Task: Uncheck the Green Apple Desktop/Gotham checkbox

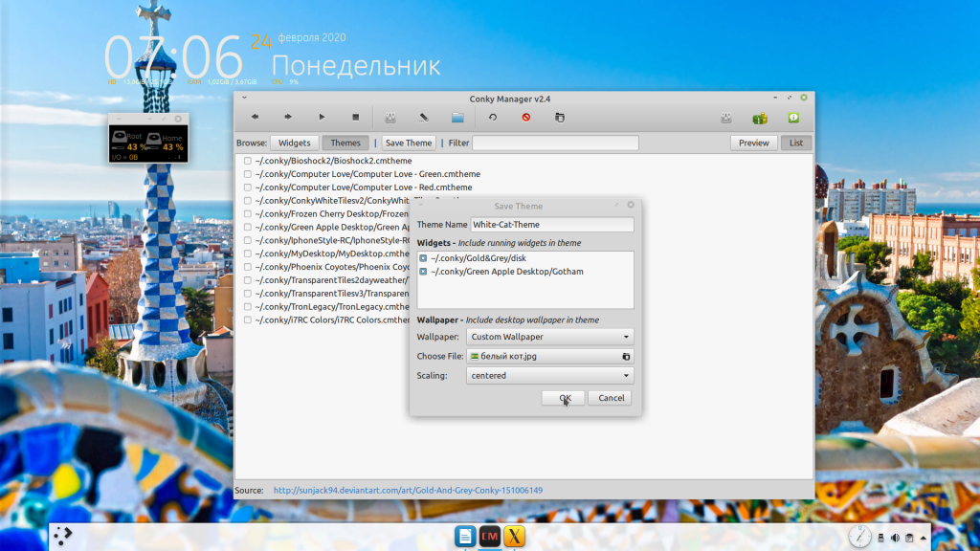Action: (423, 272)
